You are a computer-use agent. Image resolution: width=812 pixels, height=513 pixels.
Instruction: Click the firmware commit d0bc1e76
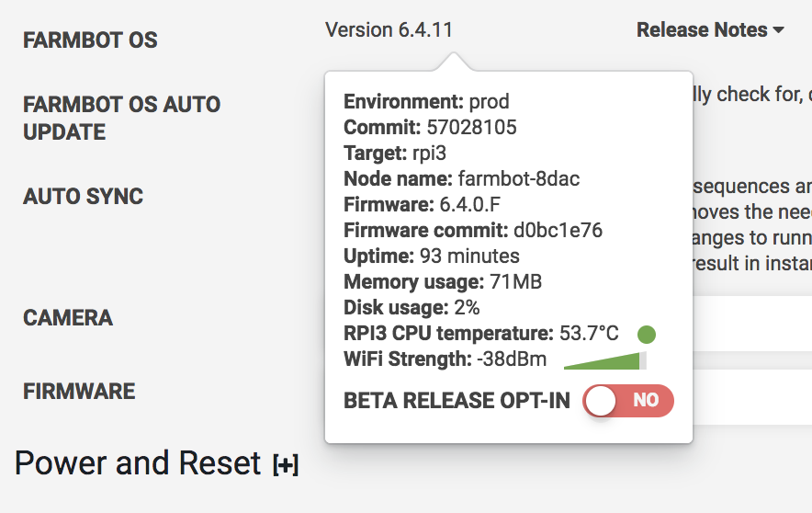[558, 230]
